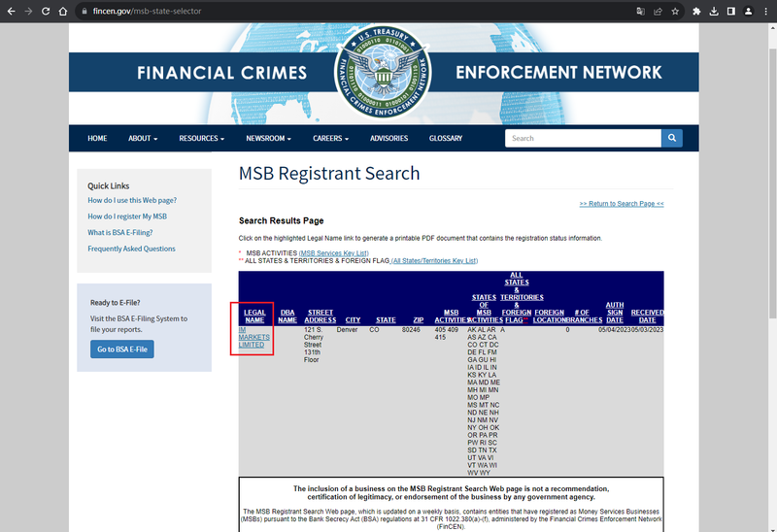
Task: Sort by DBA NAME column header
Action: point(287,316)
